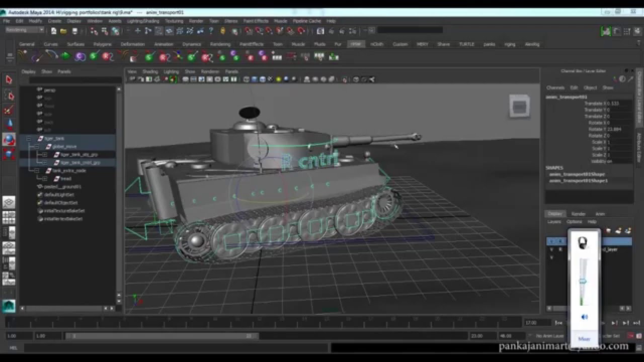This screenshot has height=362, width=644.
Task: Switch to the Render layer tab
Action: 579,214
